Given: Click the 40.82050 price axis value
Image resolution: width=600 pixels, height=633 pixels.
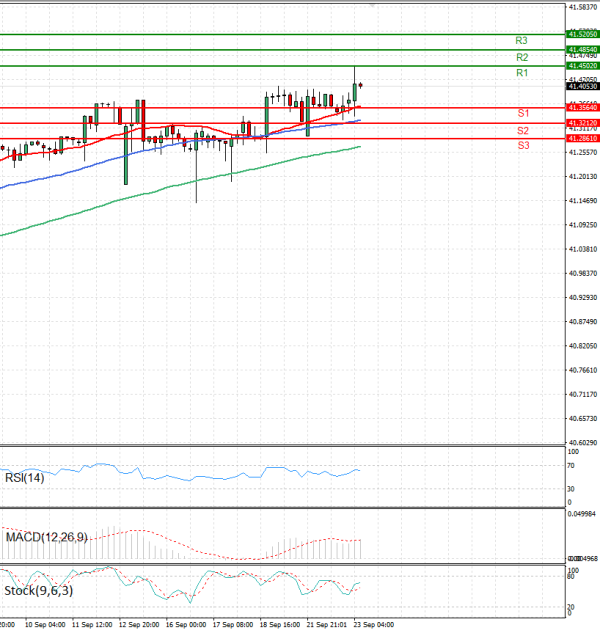Looking at the screenshot, I should (x=583, y=346).
